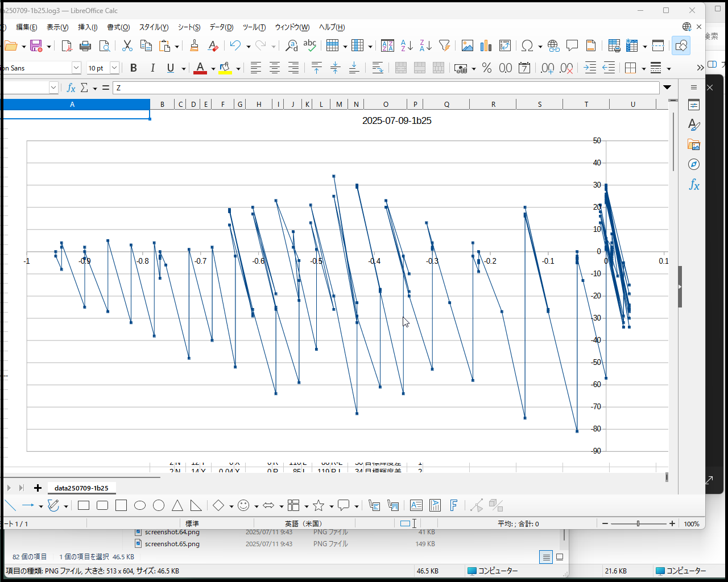Expand the font size dropdown
The width and height of the screenshot is (728, 582).
114,68
